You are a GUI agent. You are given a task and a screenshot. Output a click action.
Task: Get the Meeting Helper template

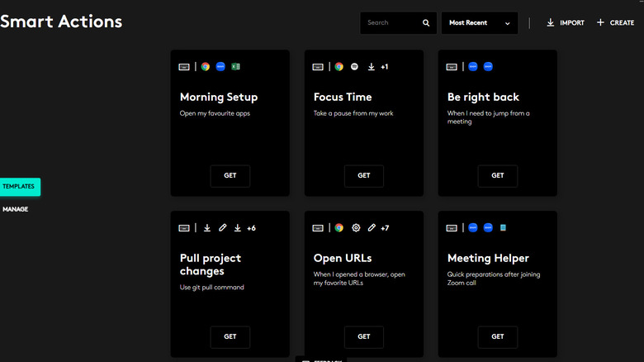point(498,336)
